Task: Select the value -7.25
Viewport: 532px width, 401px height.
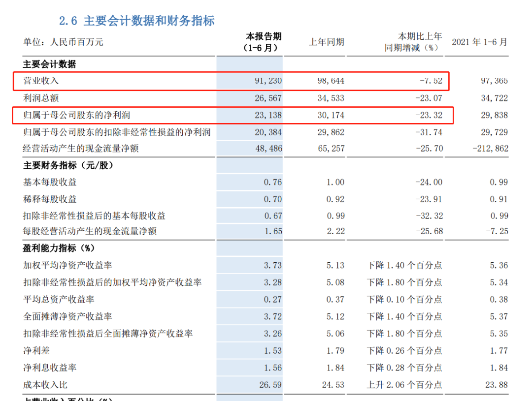Action: click(x=497, y=231)
